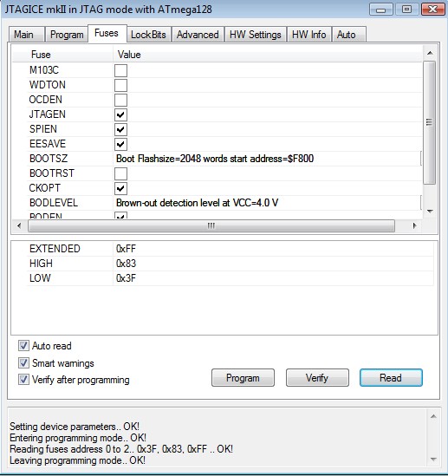Select the Fuses tab
The image size is (448, 476).
coord(107,33)
